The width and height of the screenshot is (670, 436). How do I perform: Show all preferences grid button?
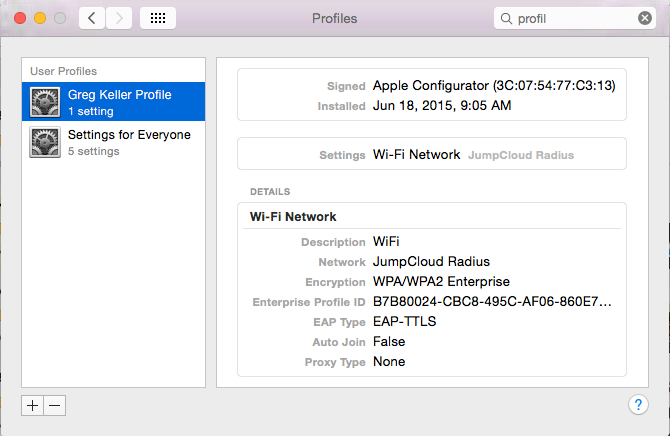[158, 18]
